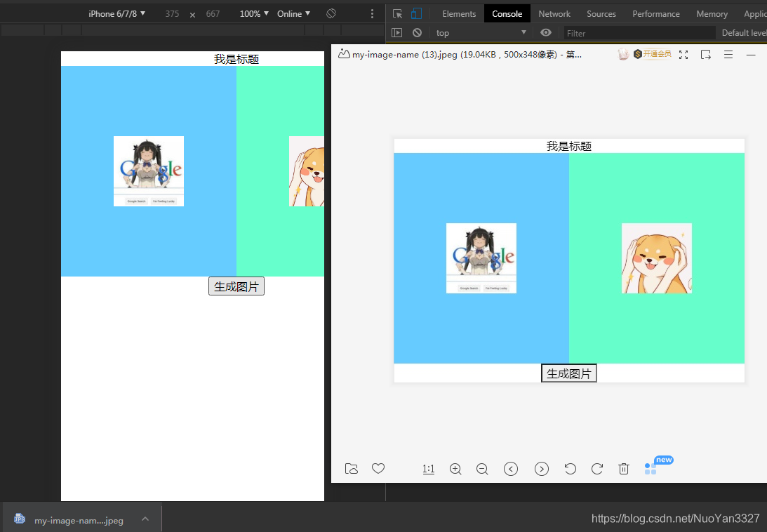Switch to the Performance tab
The image size is (767, 532).
click(656, 14)
